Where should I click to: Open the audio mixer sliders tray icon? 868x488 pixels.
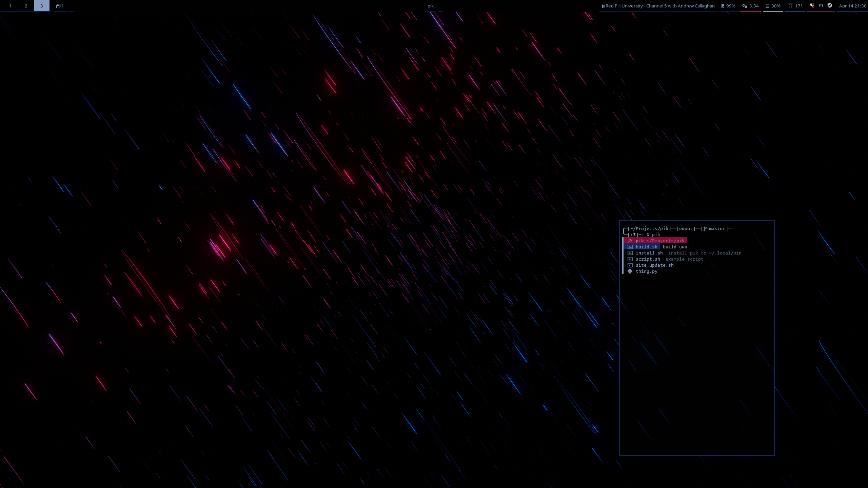click(821, 5)
